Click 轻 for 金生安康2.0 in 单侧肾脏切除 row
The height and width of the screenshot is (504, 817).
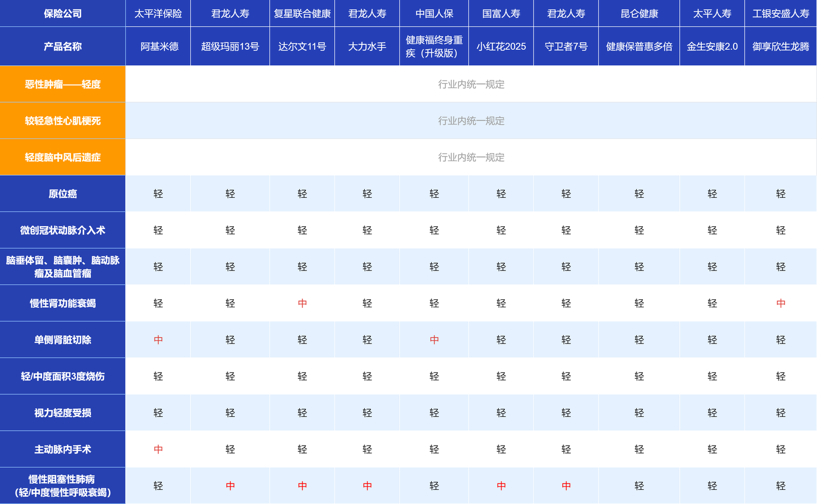[713, 340]
